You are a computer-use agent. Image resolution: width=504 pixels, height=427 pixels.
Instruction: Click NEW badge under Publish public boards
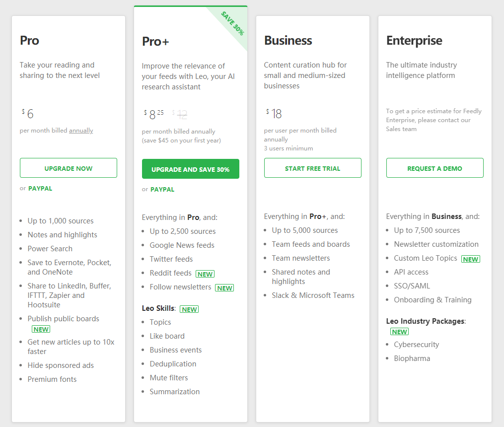pos(41,329)
